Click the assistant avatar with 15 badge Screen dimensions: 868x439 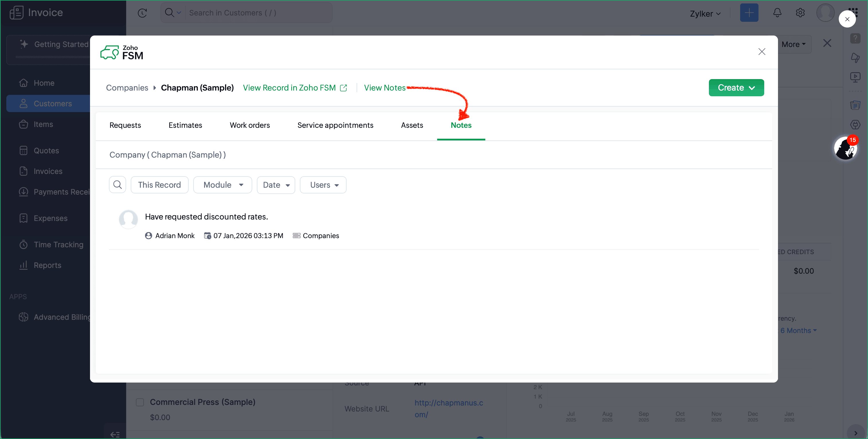(845, 148)
